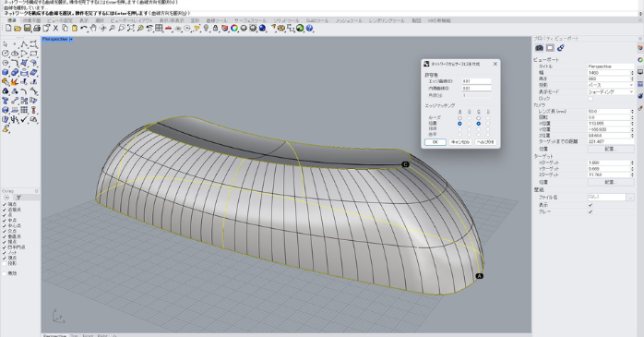Toggle the 端点 osnap checkbox
This screenshot has width=644, height=337.
(5, 204)
